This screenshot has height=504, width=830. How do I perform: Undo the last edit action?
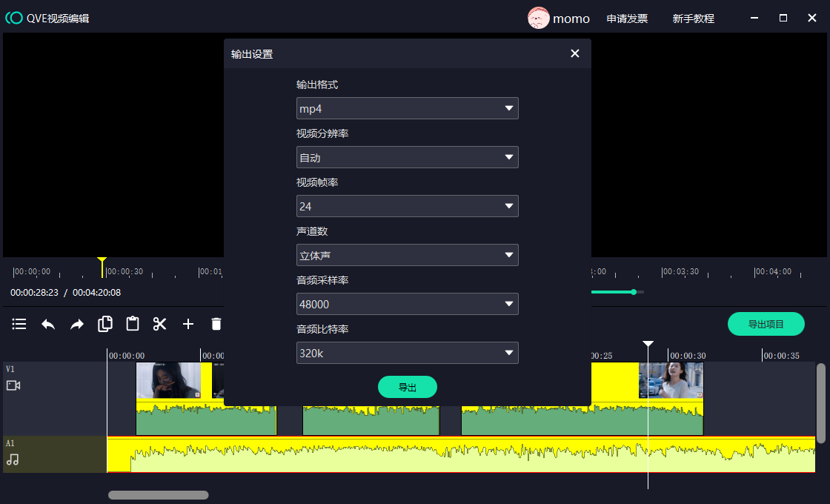click(x=48, y=324)
